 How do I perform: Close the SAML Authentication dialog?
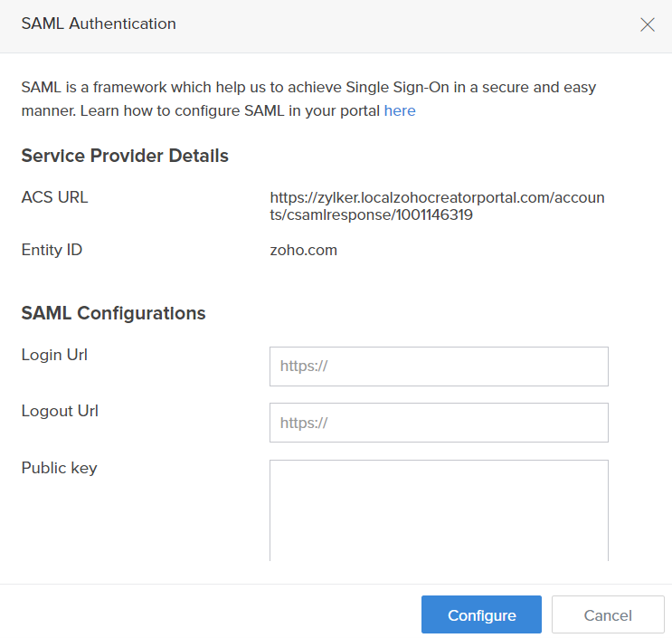[x=648, y=25]
